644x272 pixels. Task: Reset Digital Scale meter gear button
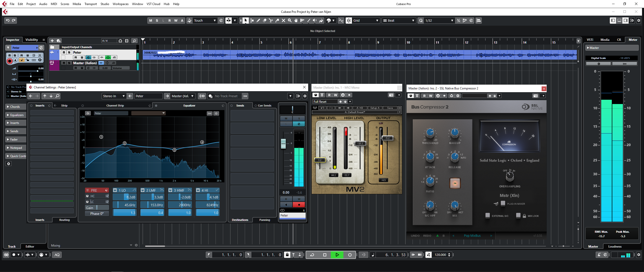[x=598, y=64]
